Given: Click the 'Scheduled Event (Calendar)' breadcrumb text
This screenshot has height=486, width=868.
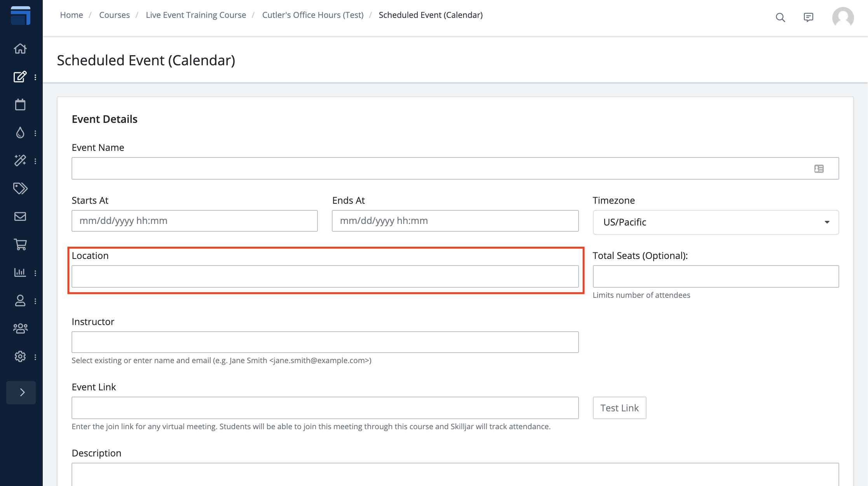Looking at the screenshot, I should coord(431,15).
